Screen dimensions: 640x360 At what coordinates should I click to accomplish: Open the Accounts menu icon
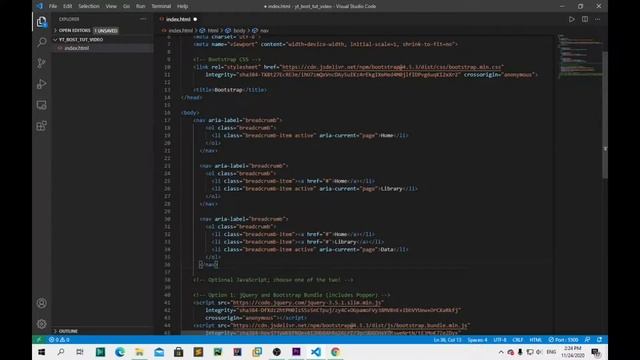[x=42, y=303]
